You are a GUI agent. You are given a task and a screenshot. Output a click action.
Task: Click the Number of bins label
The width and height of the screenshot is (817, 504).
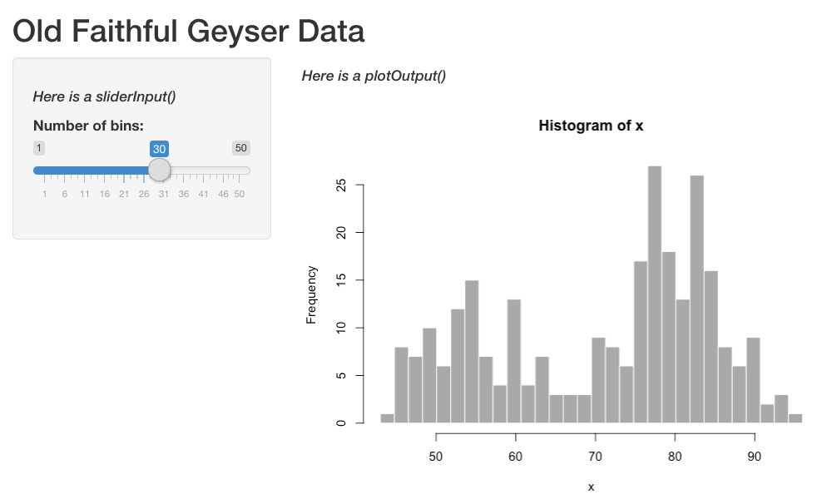[88, 126]
